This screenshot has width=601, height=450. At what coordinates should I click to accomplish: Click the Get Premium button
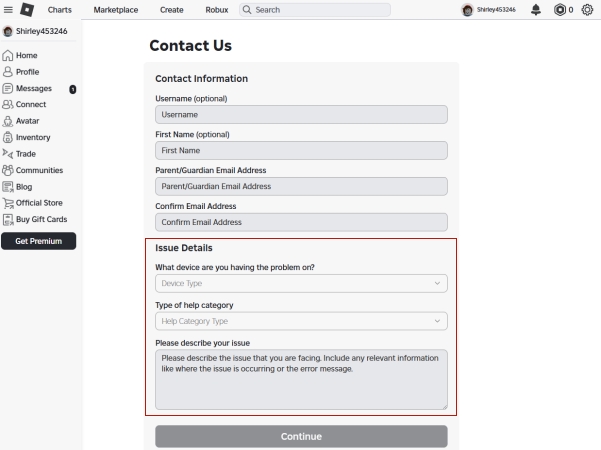pyautogui.click(x=41, y=241)
